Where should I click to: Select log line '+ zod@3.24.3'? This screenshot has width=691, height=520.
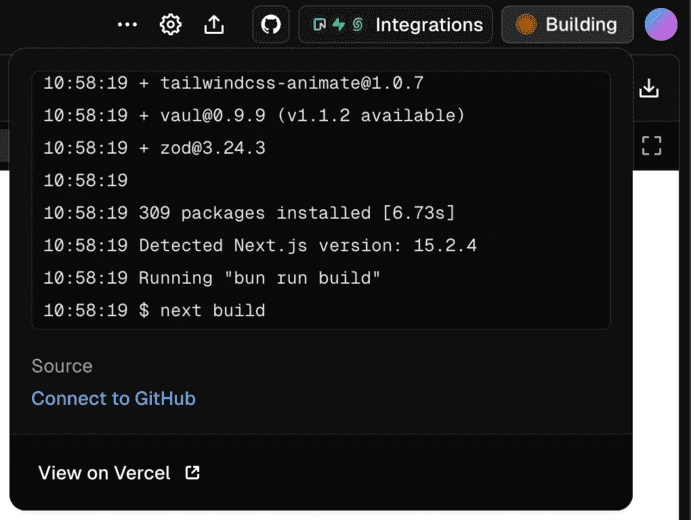[x=154, y=148]
